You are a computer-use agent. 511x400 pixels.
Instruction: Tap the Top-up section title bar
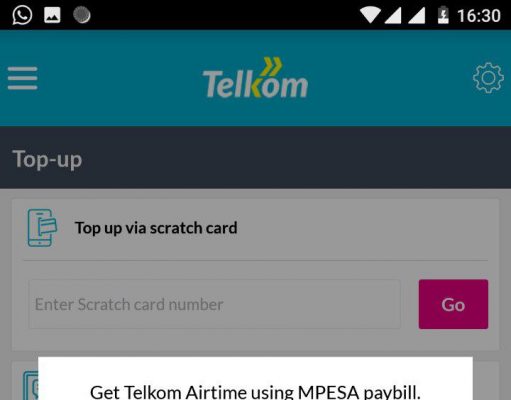(255, 157)
